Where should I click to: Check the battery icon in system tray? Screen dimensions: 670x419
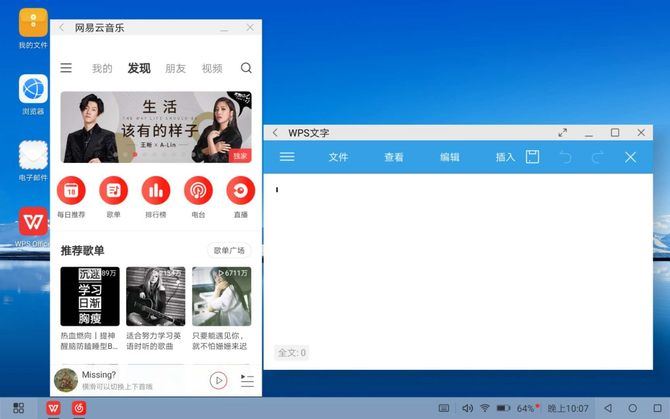coord(503,408)
